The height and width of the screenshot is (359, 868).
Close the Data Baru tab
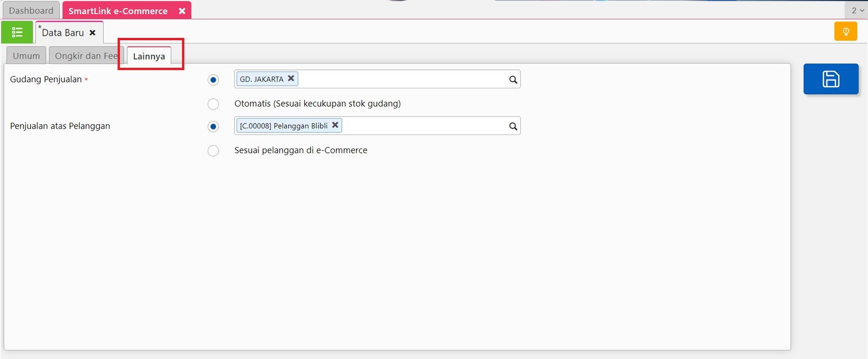point(93,33)
